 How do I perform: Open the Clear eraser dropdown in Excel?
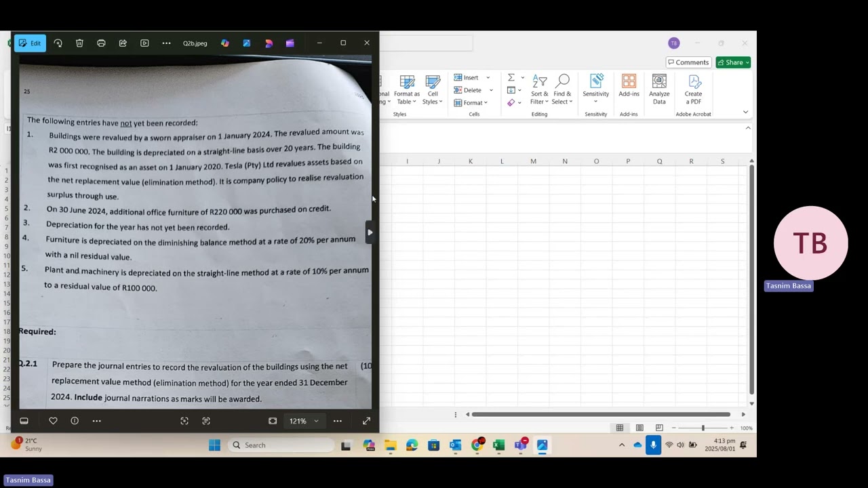(515, 102)
